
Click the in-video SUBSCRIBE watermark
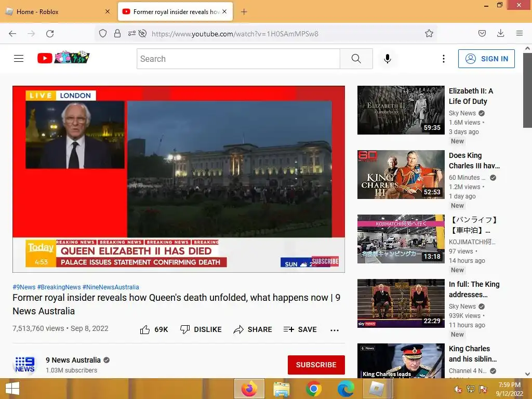coord(325,261)
